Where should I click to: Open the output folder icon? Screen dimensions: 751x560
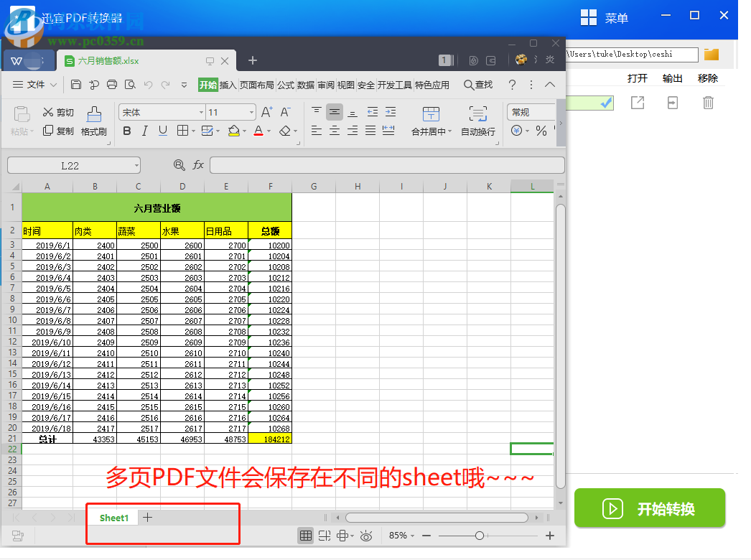tap(713, 54)
